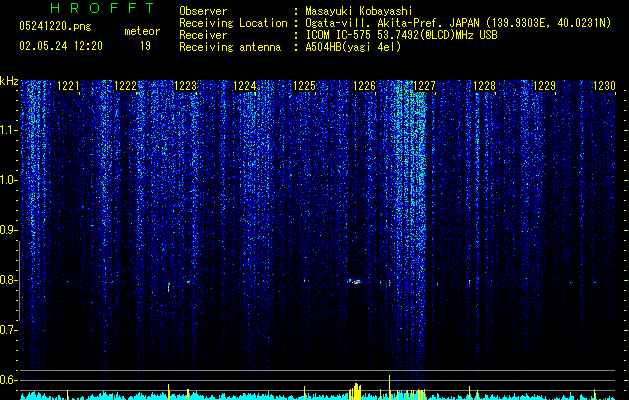This screenshot has height=400, width=629.
Task: Click the 0.8 kHz axis label
Action: [8, 280]
